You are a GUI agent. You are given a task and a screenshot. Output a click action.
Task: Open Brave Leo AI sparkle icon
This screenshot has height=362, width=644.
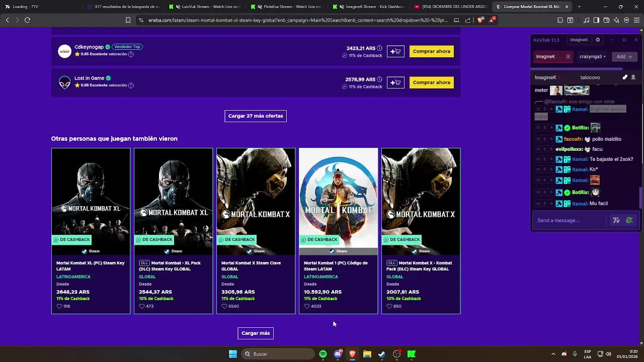click(616, 20)
